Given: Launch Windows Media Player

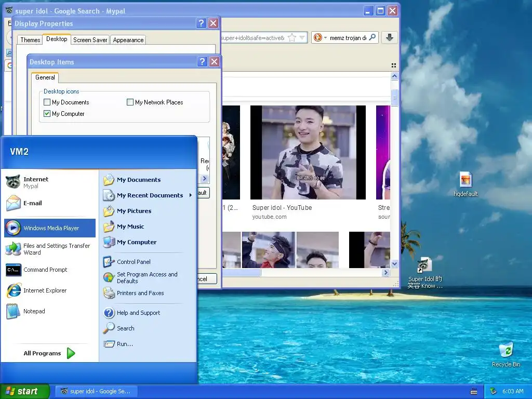Looking at the screenshot, I should tap(50, 228).
